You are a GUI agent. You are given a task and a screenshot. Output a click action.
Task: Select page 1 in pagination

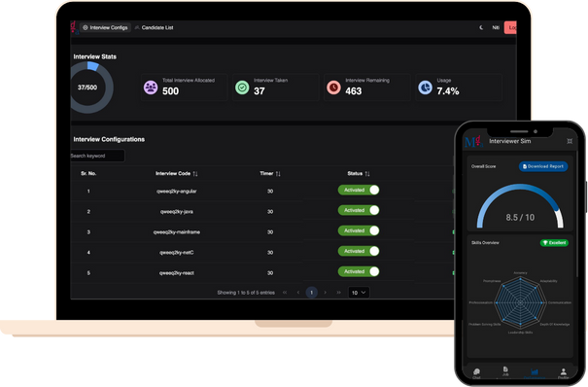pos(311,293)
